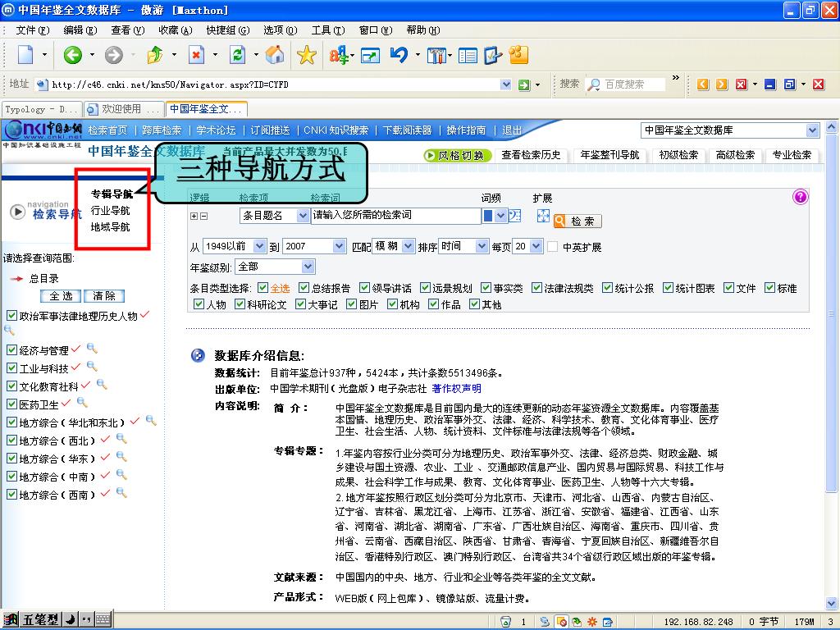Uncheck the 统计图表 checkbox

[668, 288]
